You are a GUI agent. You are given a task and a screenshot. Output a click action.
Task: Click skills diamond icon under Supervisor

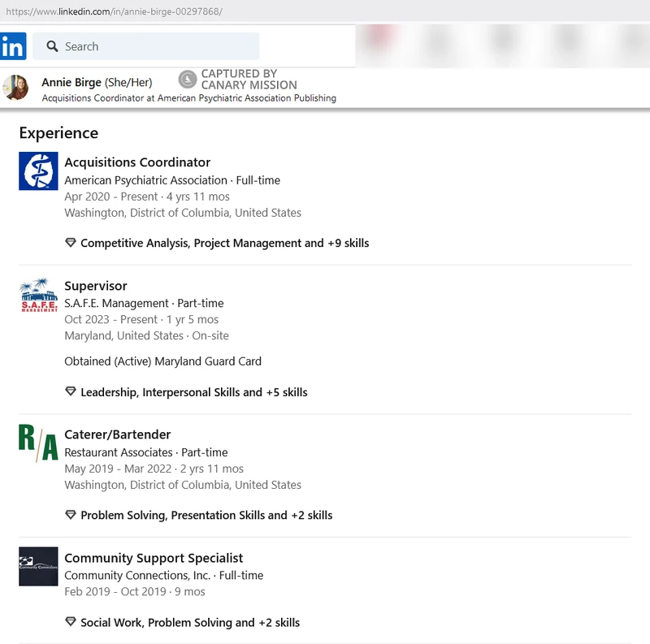pyautogui.click(x=71, y=391)
